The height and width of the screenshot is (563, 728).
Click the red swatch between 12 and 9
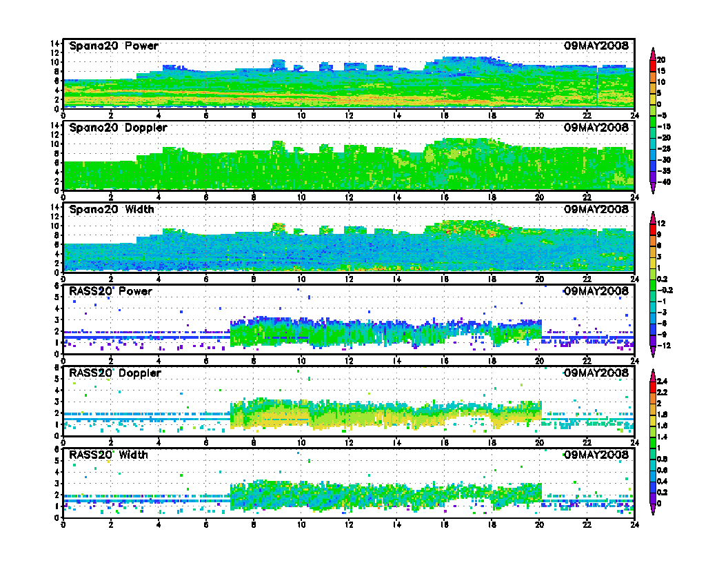coord(653,230)
